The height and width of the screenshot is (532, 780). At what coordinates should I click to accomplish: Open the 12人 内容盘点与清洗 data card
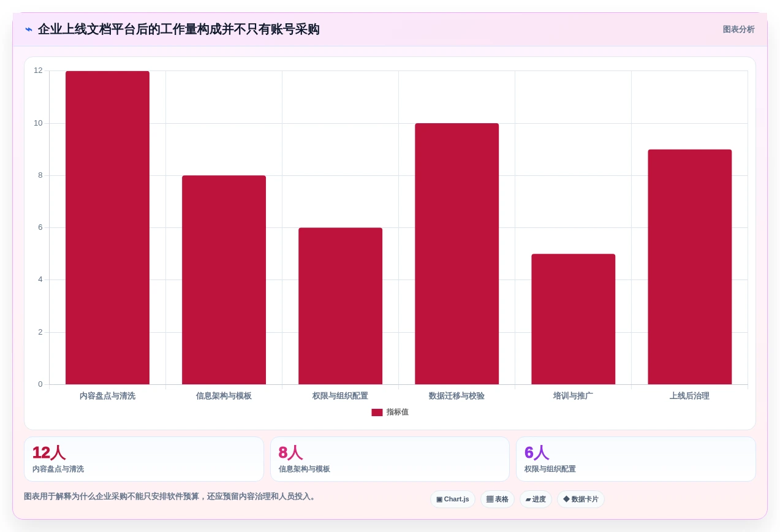(x=144, y=459)
